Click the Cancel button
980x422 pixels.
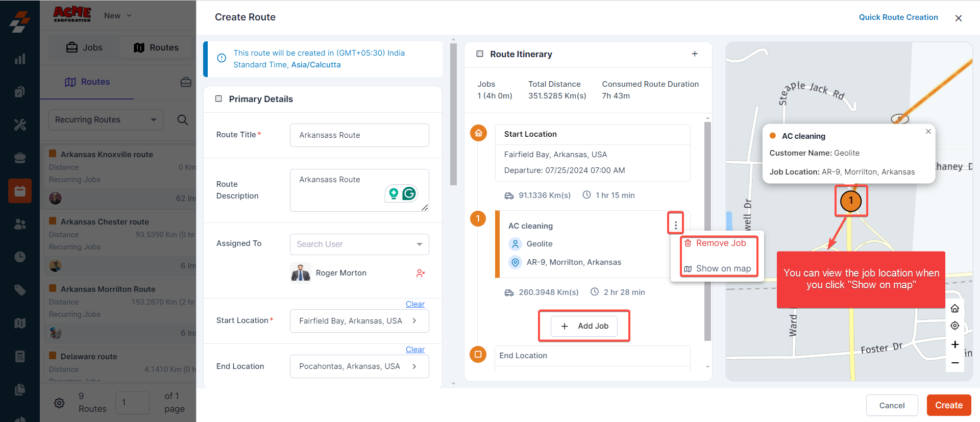(892, 406)
